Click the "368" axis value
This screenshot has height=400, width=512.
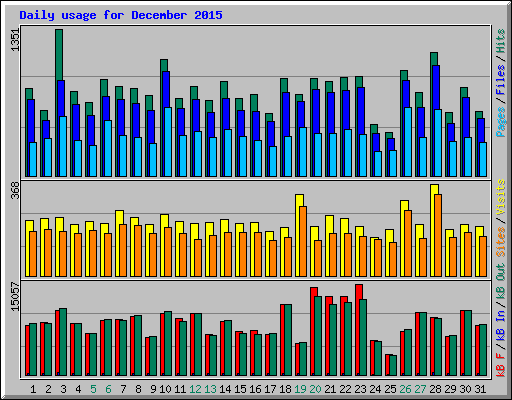[16, 190]
